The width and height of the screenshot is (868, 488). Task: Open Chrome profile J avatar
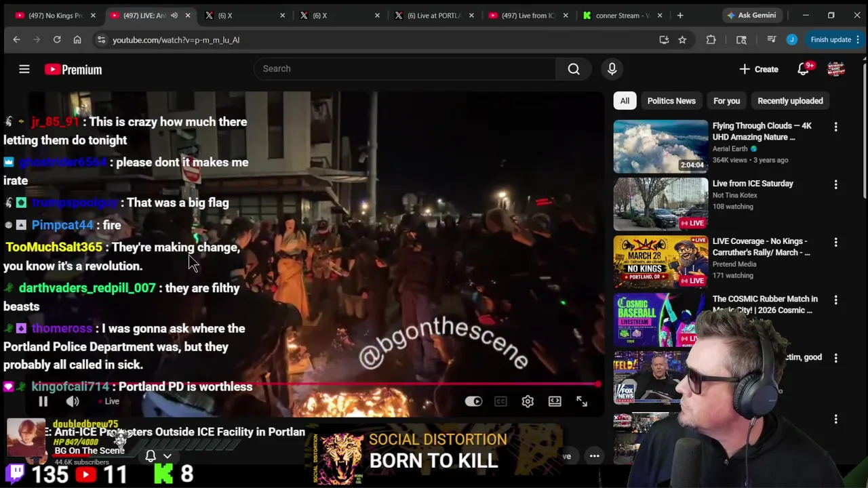(791, 40)
